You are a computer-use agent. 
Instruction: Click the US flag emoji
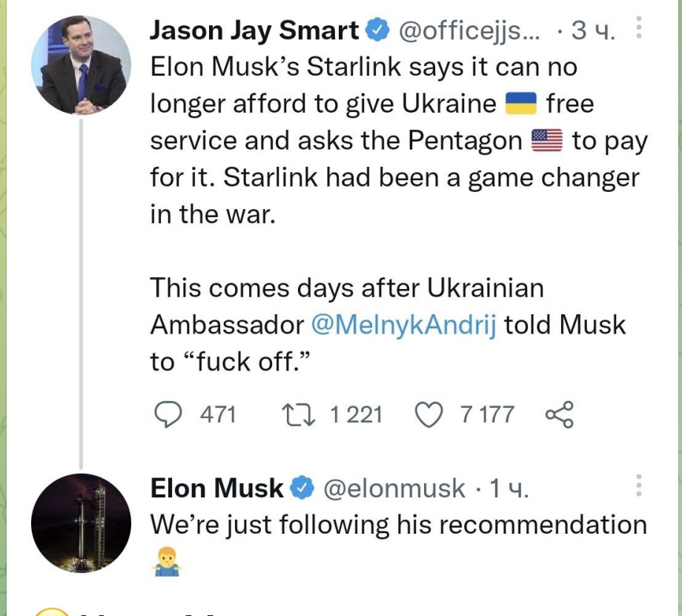coord(547,141)
